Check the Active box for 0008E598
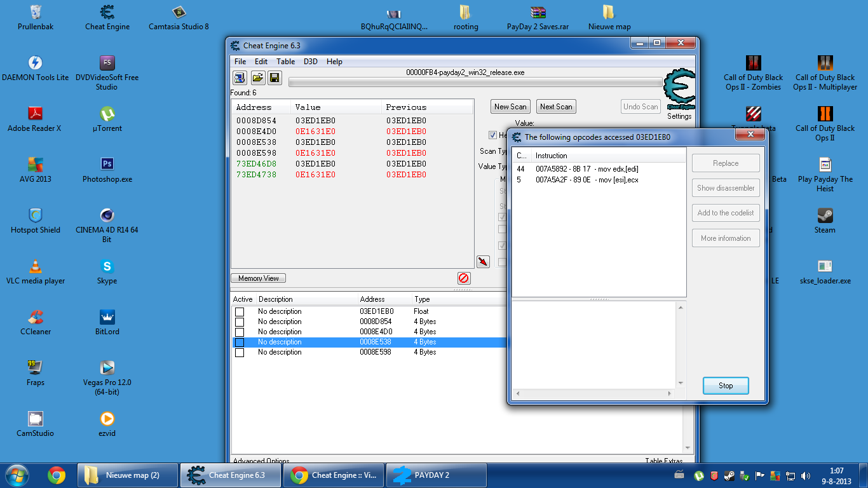Screen dimensions: 868x488 click(x=240, y=353)
